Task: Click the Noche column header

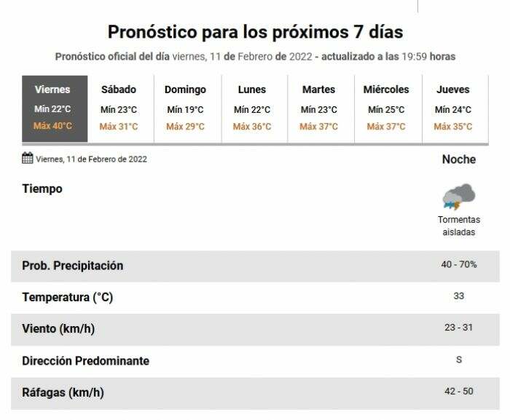Action: tap(458, 159)
